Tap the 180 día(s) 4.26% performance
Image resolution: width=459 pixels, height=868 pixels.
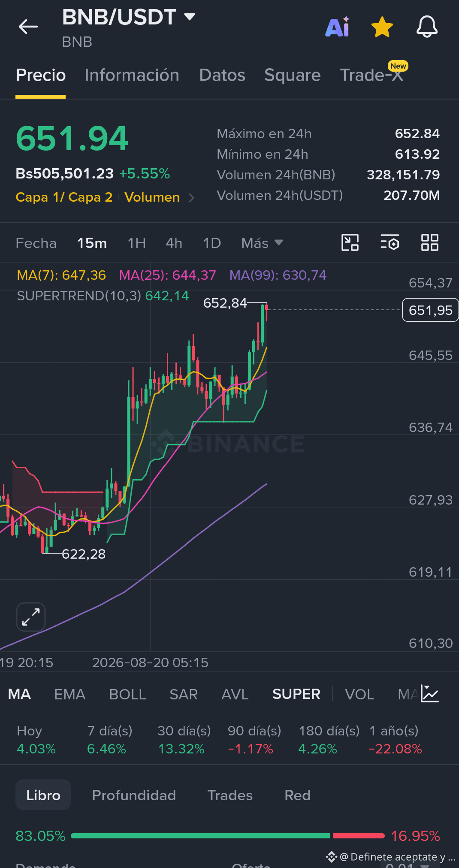[329, 740]
